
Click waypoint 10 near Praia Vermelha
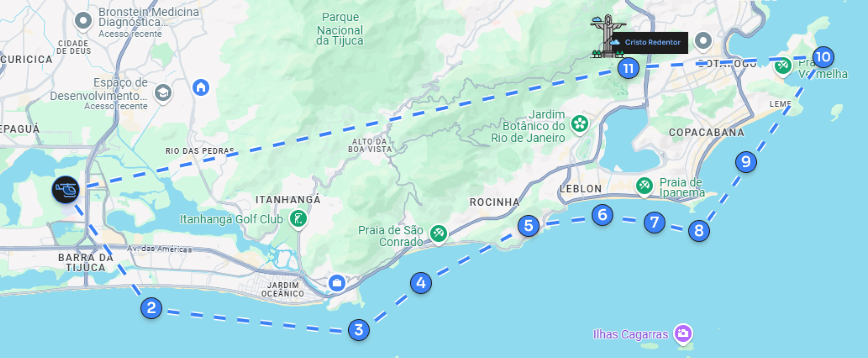(x=823, y=57)
